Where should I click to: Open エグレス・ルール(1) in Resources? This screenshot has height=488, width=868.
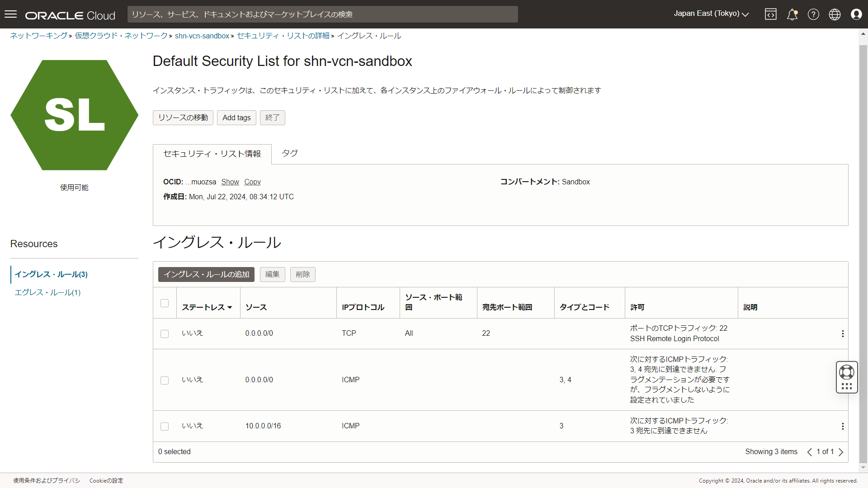pos(47,292)
